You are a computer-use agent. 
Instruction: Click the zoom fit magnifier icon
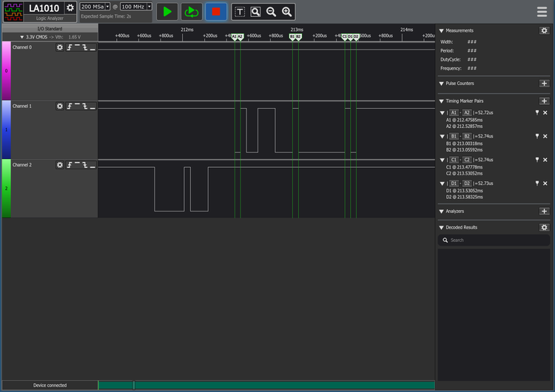coord(255,12)
